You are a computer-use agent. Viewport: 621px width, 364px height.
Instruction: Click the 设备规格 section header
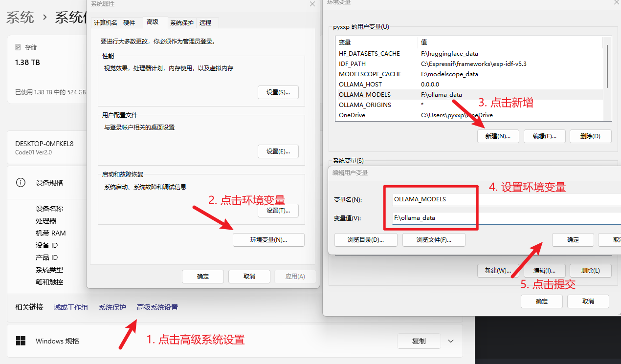[x=49, y=183]
